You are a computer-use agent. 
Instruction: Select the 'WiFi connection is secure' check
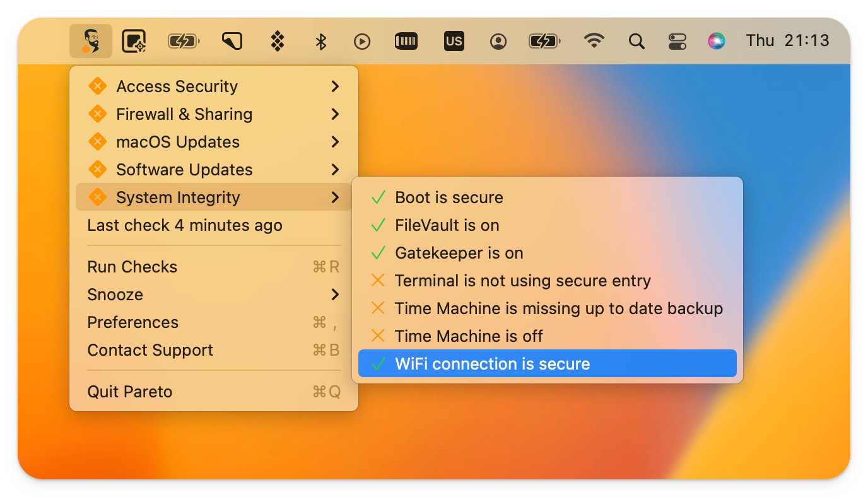[548, 364]
